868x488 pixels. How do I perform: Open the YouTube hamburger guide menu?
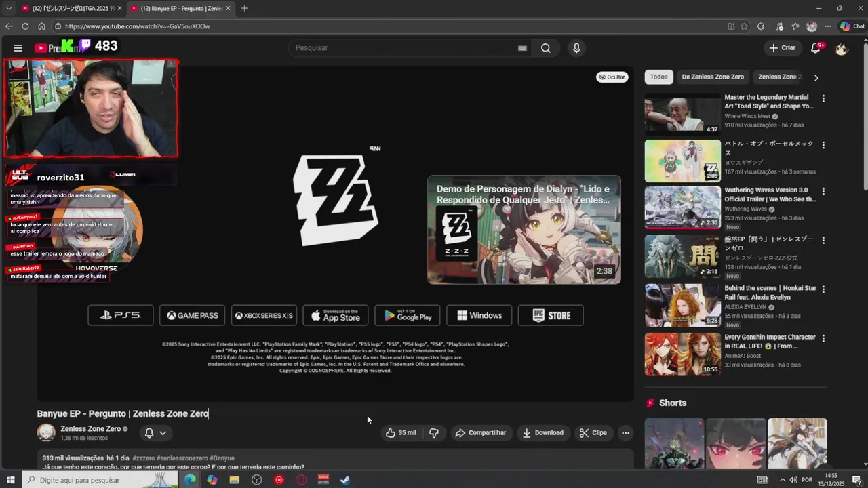18,48
